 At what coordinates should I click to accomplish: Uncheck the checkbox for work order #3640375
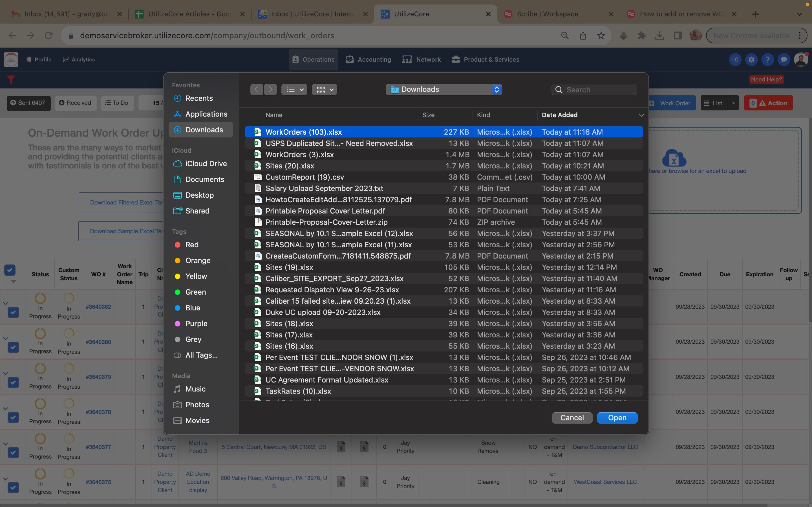click(x=13, y=487)
